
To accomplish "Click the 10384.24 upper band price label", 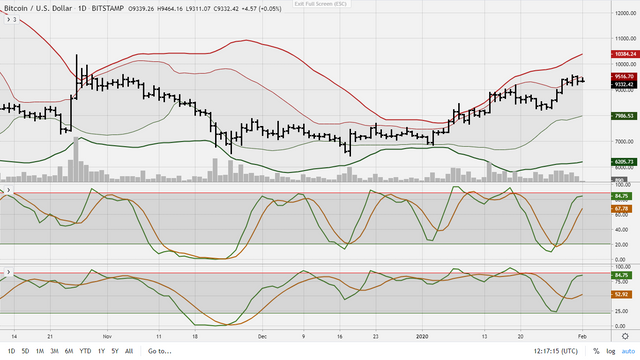I will (624, 54).
